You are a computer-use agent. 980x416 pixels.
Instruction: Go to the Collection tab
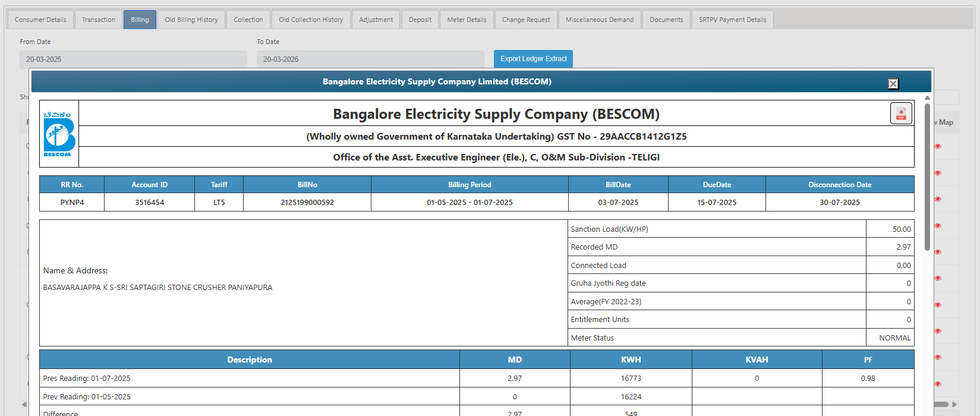coord(248,20)
